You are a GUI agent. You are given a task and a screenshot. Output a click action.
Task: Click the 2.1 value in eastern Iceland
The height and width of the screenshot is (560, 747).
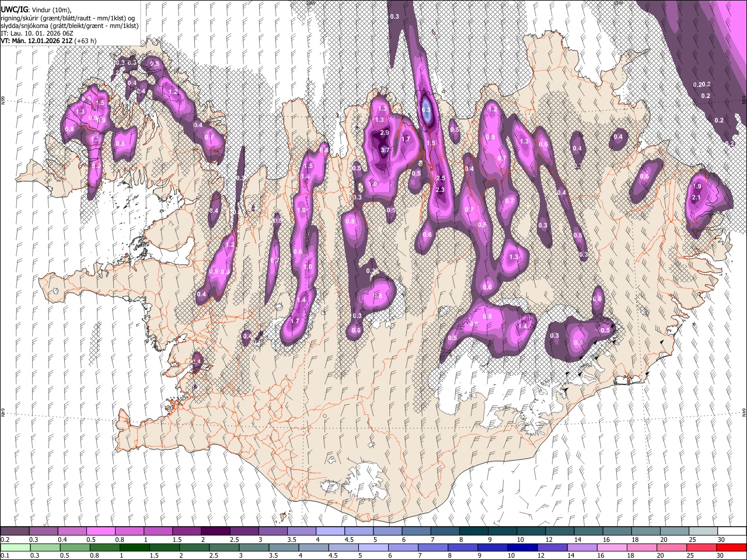[x=696, y=198]
